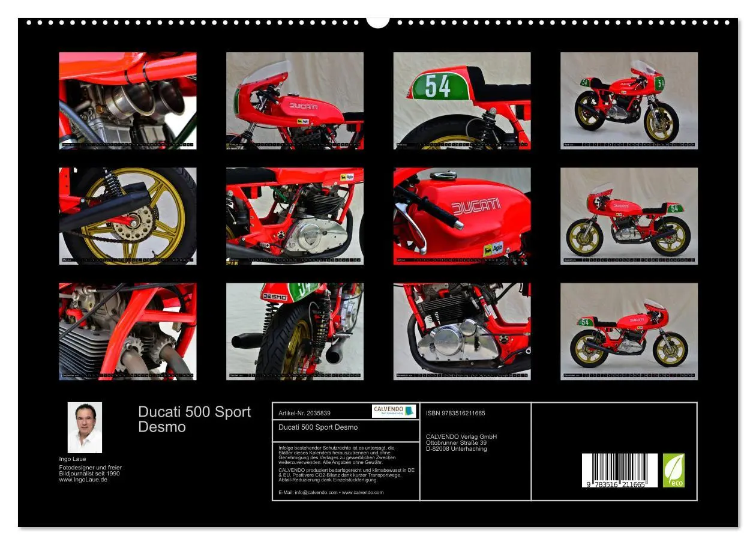Click the large 'Ducati 500 Sport Desmo' title
The width and height of the screenshot is (756, 545).
(194, 420)
